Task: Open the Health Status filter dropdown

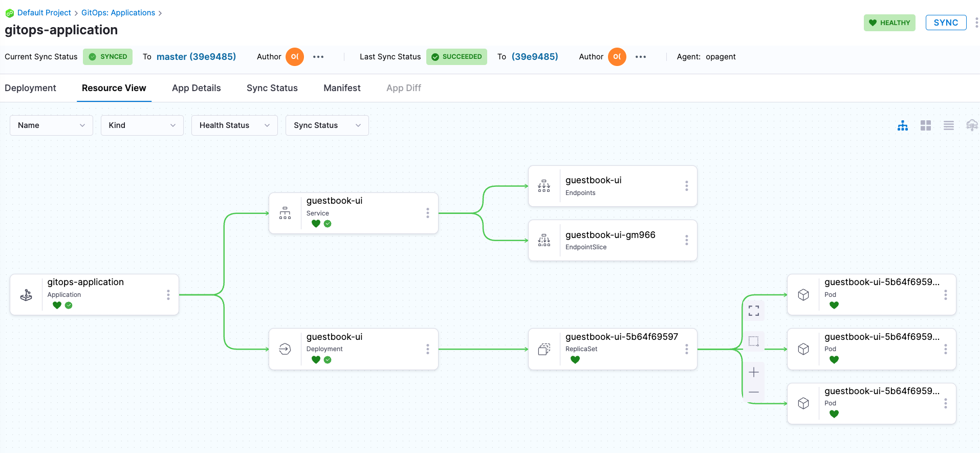Action: 234,125
